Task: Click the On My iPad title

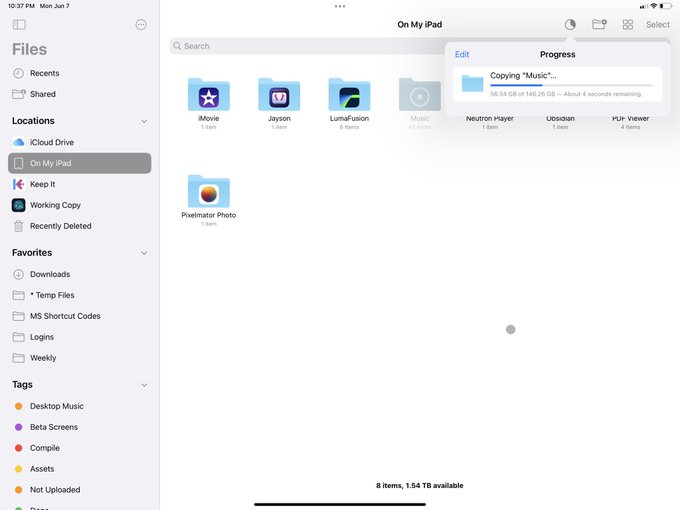Action: (419, 25)
